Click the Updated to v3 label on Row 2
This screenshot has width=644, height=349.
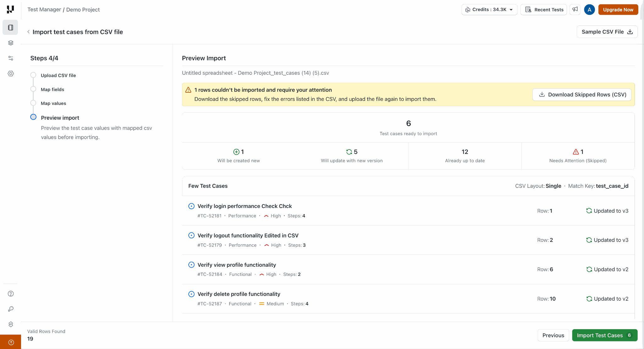coord(611,240)
